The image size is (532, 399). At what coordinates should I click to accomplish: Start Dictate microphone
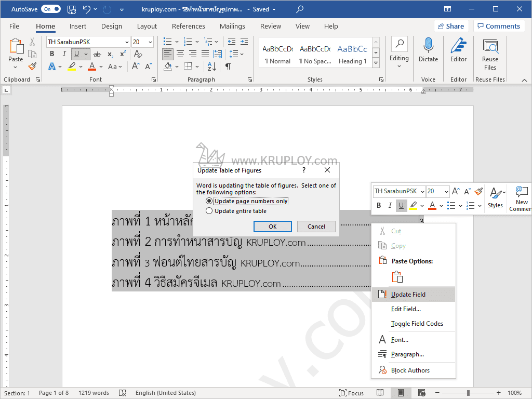428,50
